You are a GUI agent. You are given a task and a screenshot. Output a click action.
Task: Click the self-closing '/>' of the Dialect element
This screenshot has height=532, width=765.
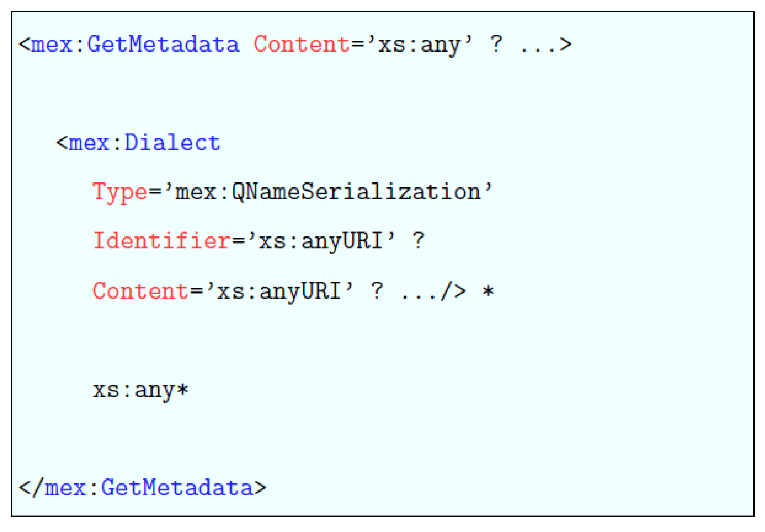[x=454, y=291]
